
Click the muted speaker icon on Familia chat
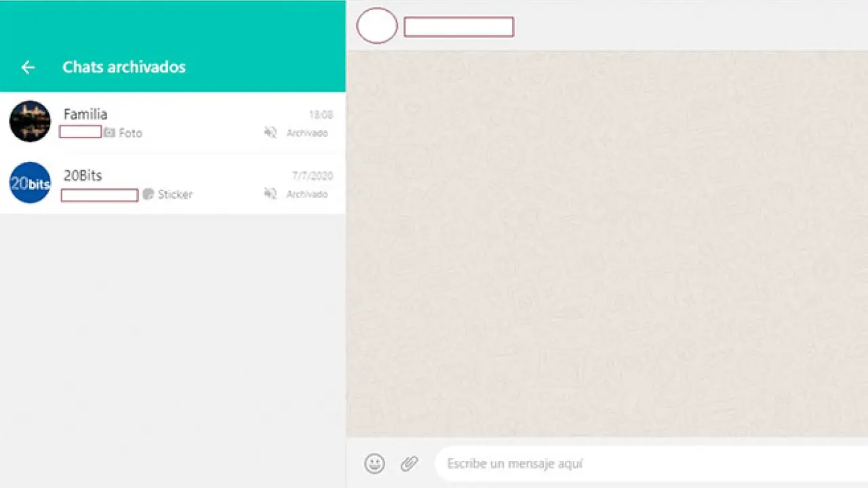(271, 133)
